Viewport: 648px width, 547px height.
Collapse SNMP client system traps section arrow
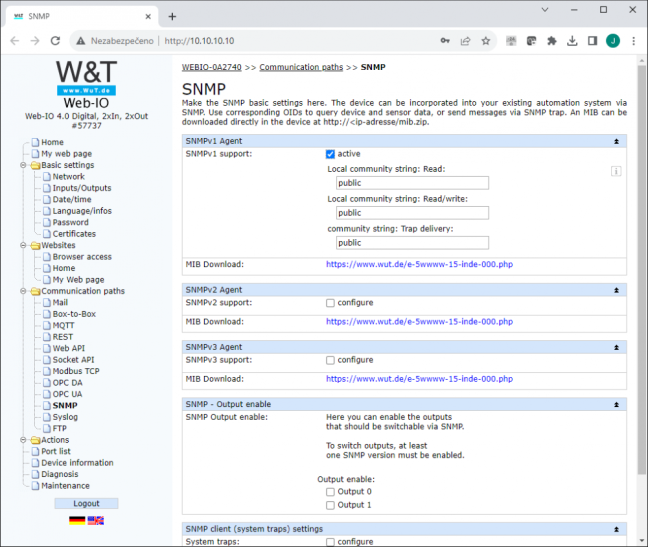click(x=616, y=529)
